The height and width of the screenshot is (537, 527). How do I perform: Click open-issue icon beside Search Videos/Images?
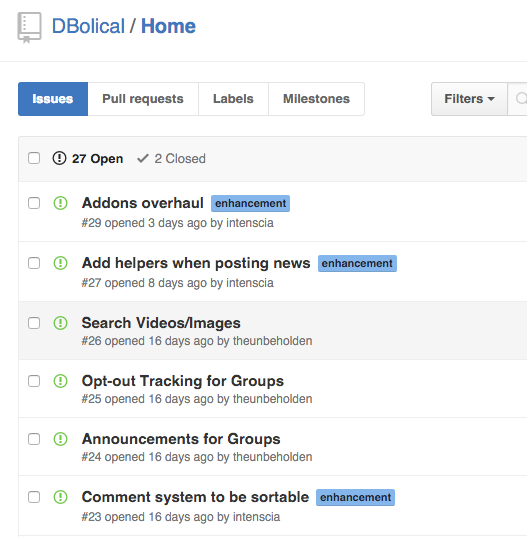coord(60,323)
